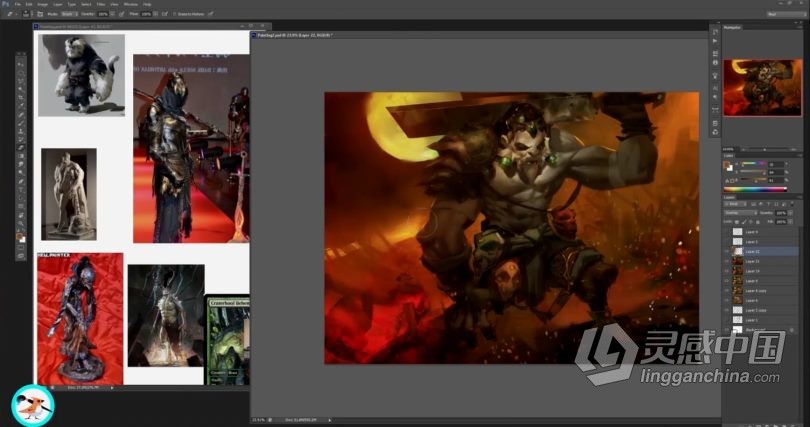Open the workspace switcher dropdown
810x427 pixels.
pyautogui.click(x=787, y=14)
